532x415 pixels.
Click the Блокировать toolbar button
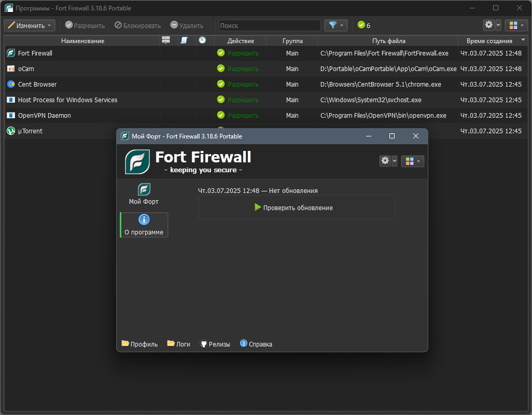(x=137, y=25)
